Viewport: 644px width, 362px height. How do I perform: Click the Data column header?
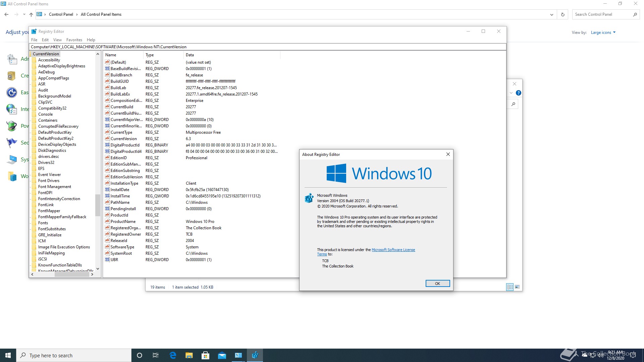(x=232, y=55)
